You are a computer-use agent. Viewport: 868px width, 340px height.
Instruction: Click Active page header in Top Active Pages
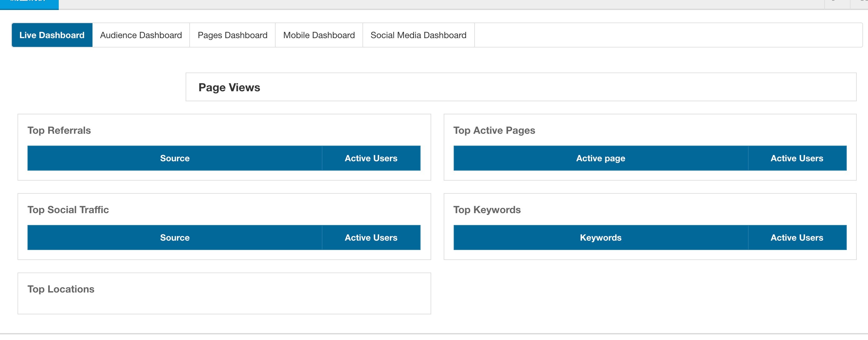[x=601, y=158]
